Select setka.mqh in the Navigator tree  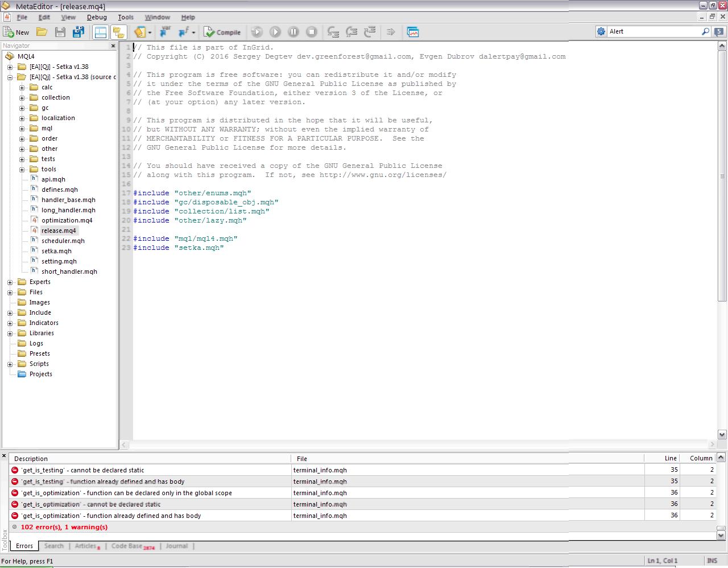tap(56, 251)
